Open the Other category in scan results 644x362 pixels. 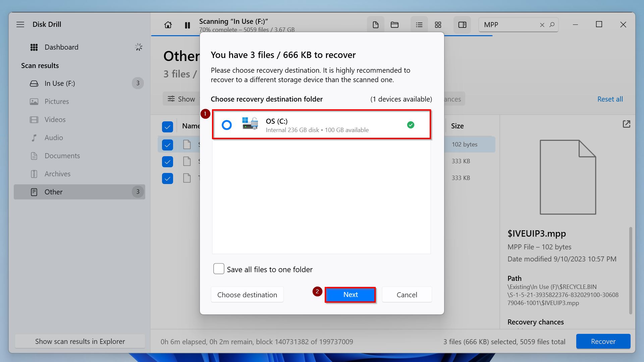79,191
